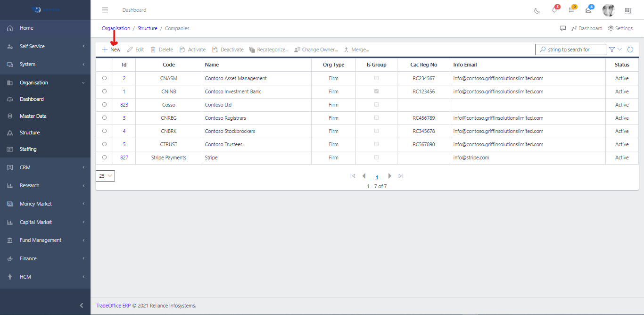Click the New button in toolbar

pos(111,50)
